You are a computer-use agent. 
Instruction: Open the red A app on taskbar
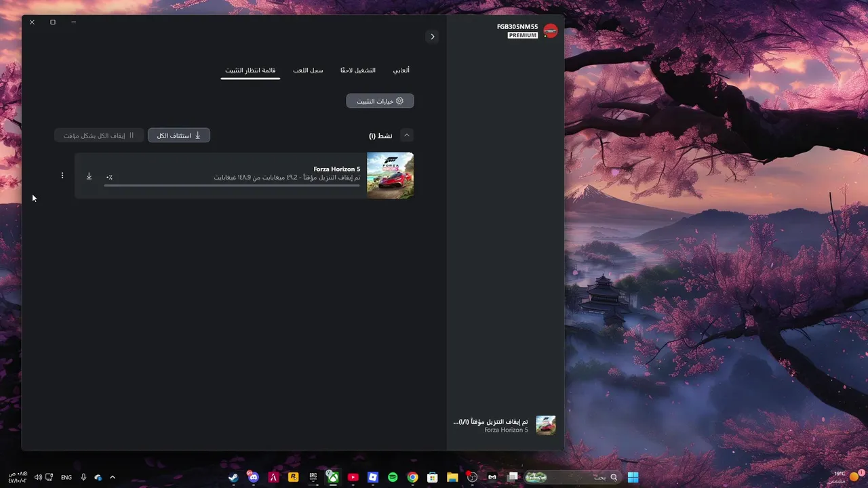pyautogui.click(x=273, y=477)
